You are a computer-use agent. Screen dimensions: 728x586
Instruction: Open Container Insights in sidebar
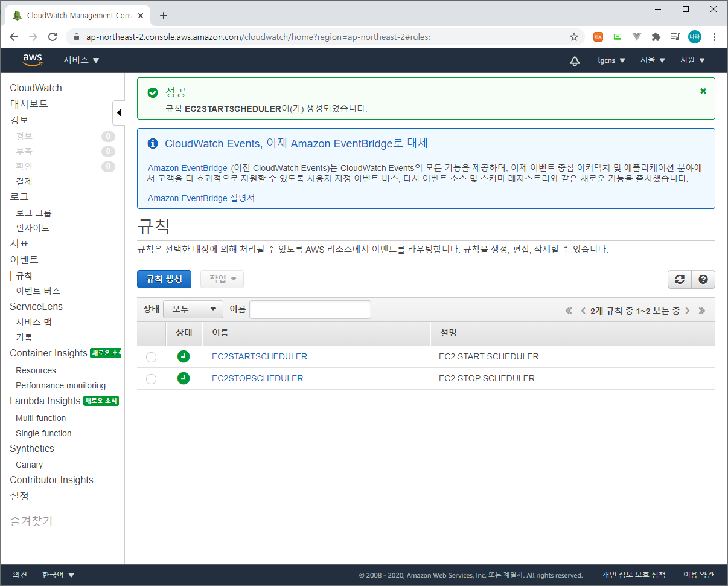(48, 353)
